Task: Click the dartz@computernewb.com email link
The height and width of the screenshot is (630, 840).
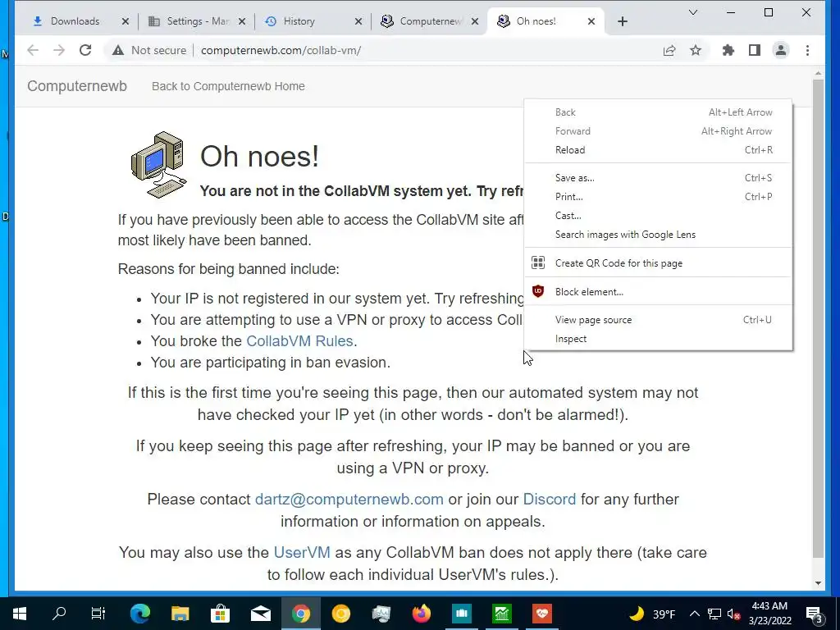Action: (349, 499)
